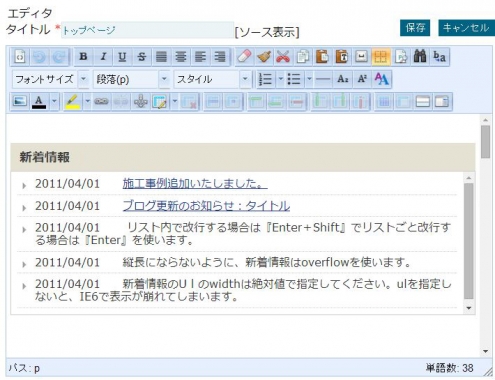Apply center alignment
This screenshot has width=495, height=380.
pyautogui.click(x=181, y=57)
